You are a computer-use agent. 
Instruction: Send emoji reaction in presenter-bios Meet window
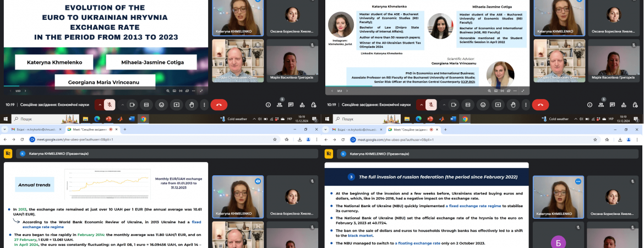[483, 105]
